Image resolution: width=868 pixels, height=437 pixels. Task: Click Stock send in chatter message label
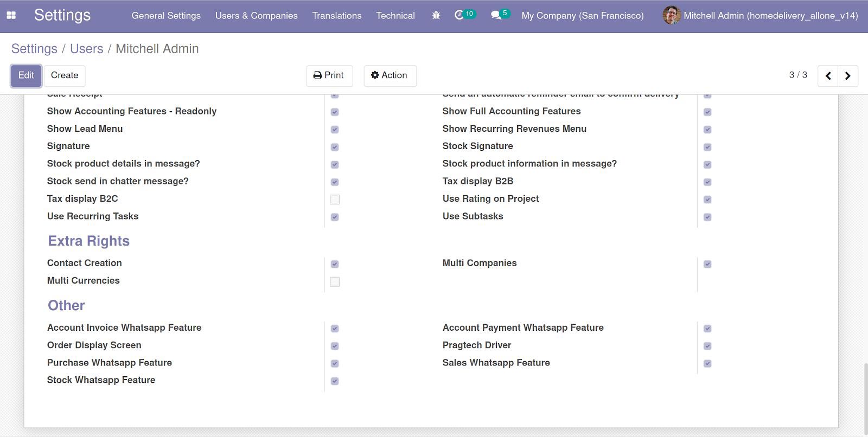click(118, 181)
